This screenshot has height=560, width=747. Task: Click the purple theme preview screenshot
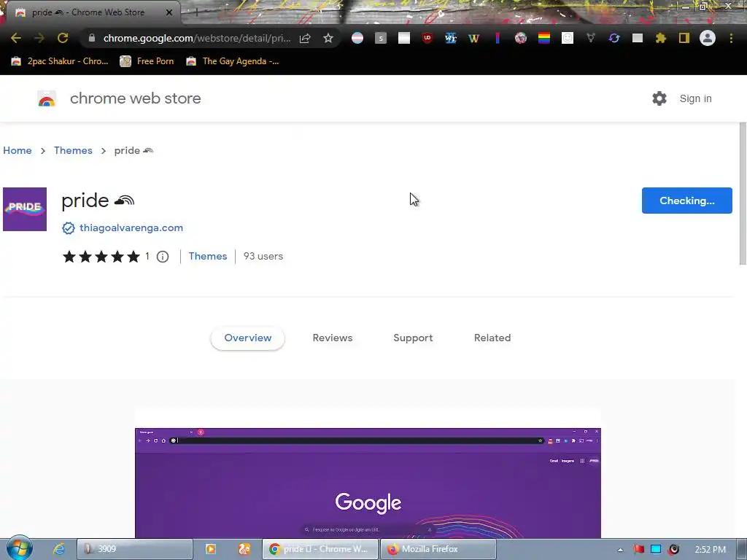coord(368,483)
